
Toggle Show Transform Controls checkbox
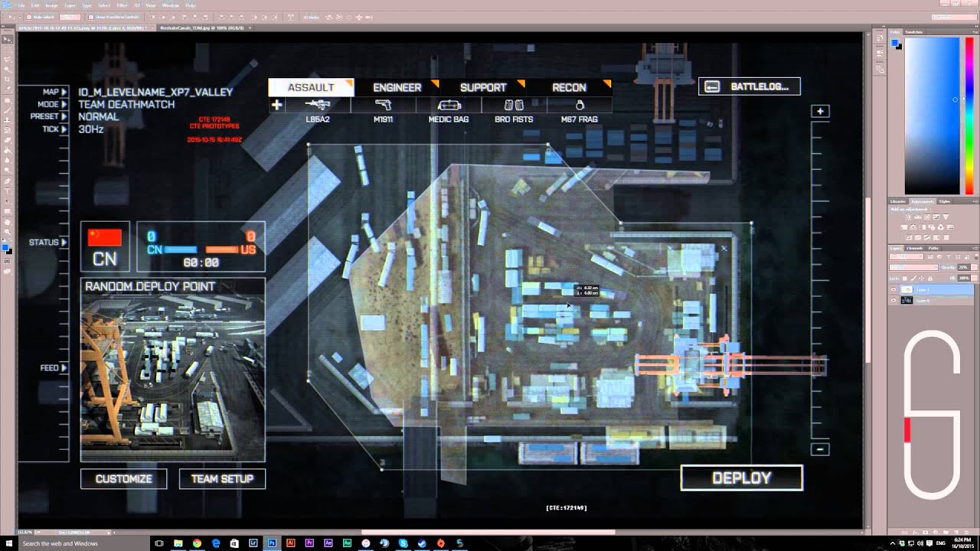point(91,17)
